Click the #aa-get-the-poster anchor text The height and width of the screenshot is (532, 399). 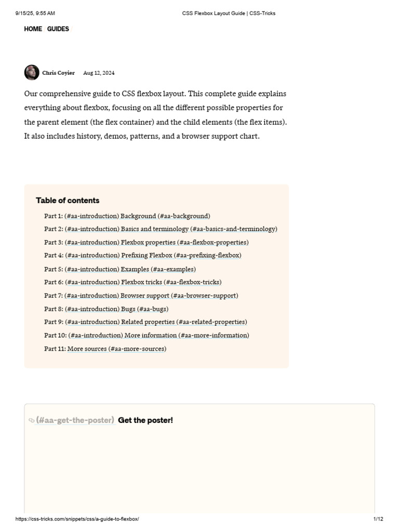coord(75,420)
